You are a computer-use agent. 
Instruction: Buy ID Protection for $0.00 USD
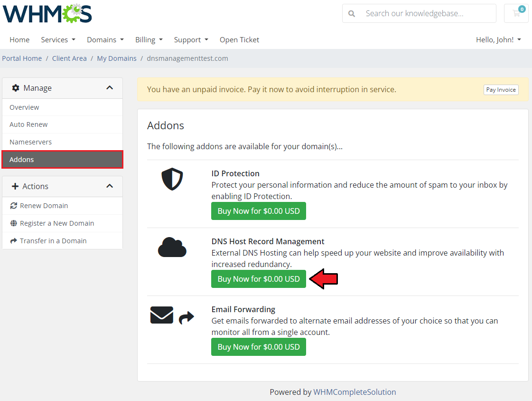259,211
